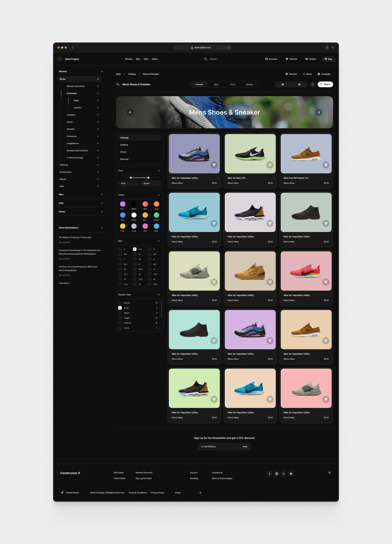The width and height of the screenshot is (392, 544).
Task: Check the size 5 checkbox
Action: coord(149,249)
